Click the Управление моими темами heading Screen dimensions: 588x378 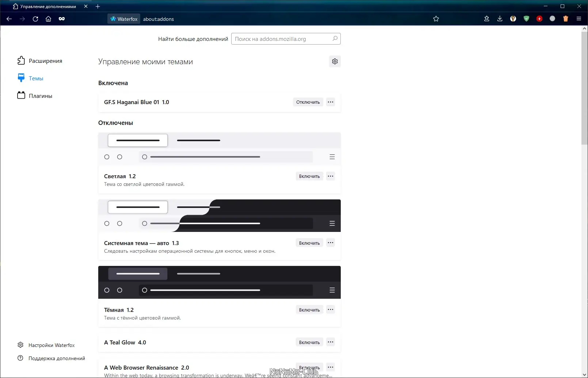pos(145,62)
